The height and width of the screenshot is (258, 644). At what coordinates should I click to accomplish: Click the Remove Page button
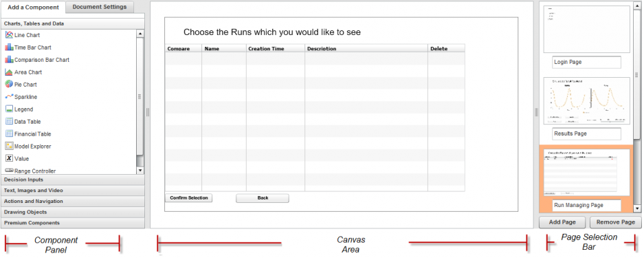pos(615,222)
